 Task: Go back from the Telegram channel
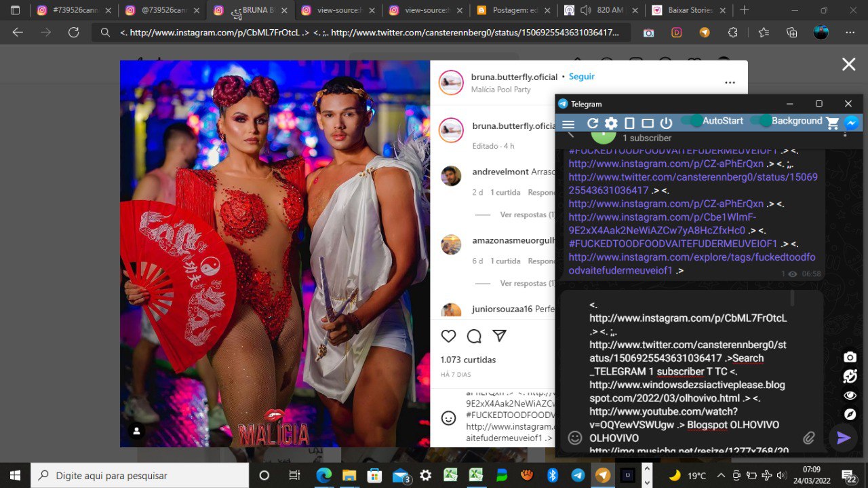pyautogui.click(x=570, y=134)
